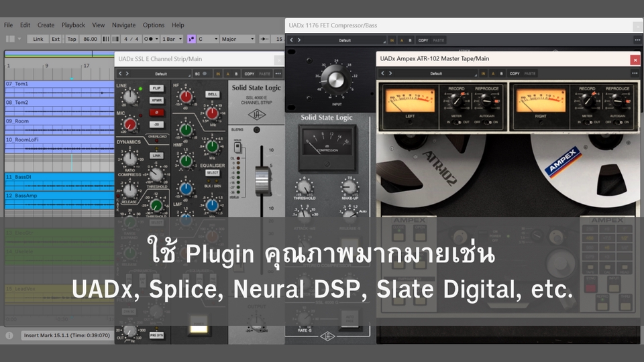The height and width of the screenshot is (362, 644).
Task: Click the 86.00 tempo field
Action: (x=90, y=39)
